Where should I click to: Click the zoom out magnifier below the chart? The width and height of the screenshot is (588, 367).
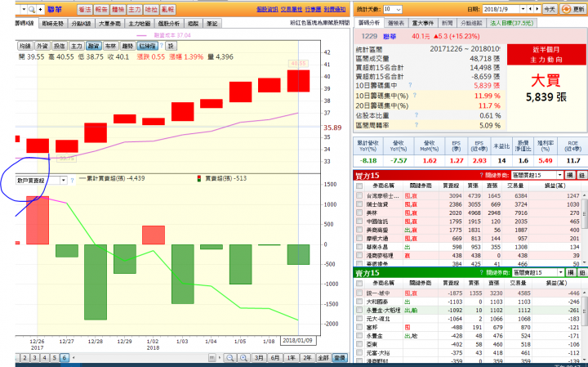point(230,358)
